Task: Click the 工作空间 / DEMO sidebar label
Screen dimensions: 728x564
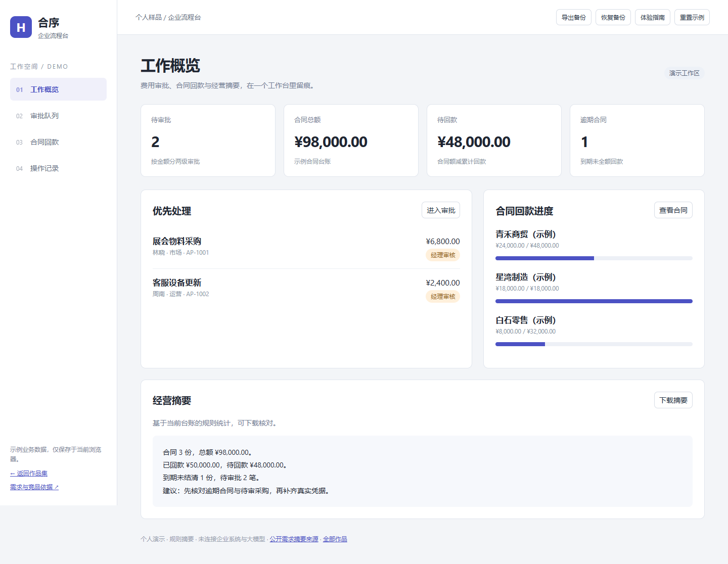Action: pos(39,67)
